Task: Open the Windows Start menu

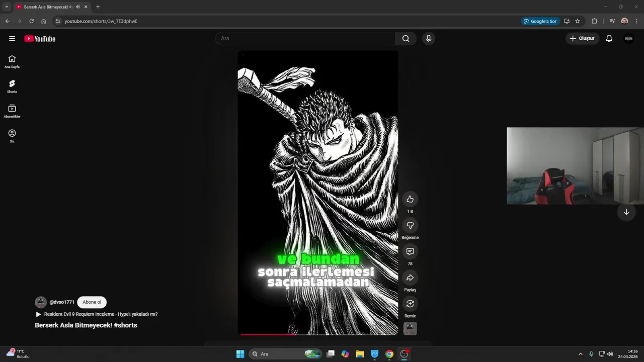Action: [x=240, y=354]
